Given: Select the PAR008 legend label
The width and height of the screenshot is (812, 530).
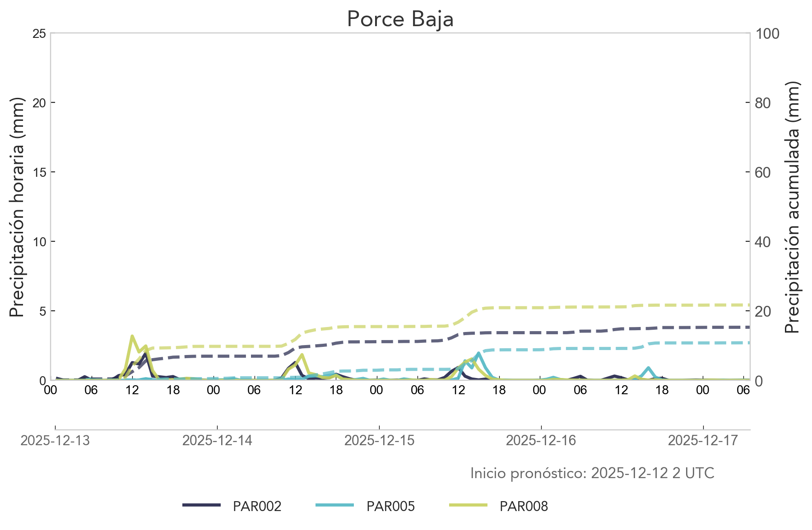Looking at the screenshot, I should 524,507.
